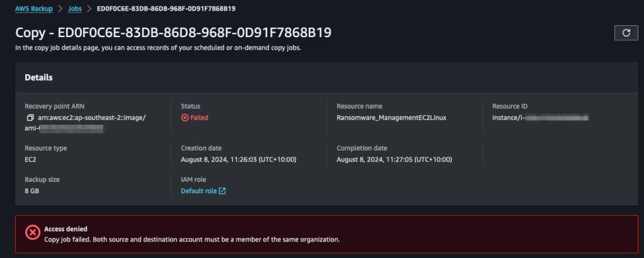Click the refresh button for job details
The image size is (644, 258).
pyautogui.click(x=626, y=33)
